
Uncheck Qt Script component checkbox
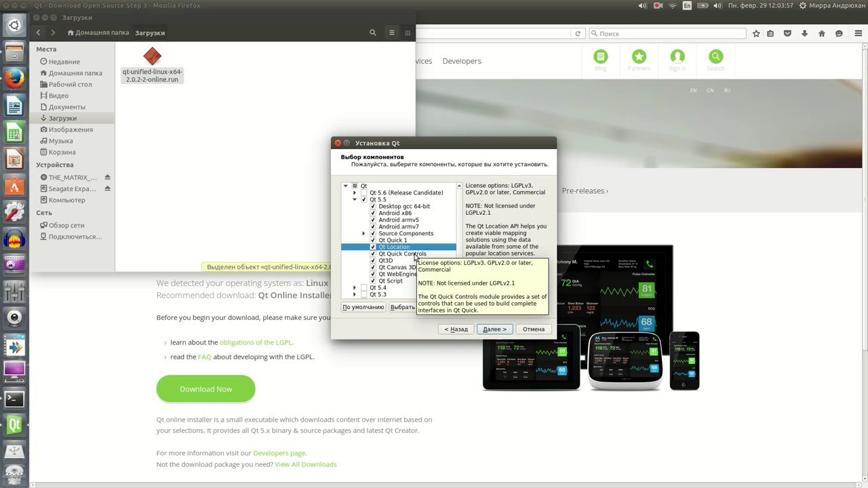pyautogui.click(x=373, y=281)
